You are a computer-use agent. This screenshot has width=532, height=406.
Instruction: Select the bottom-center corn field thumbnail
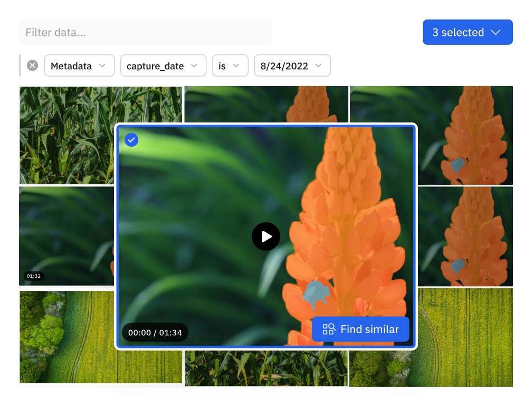click(x=267, y=369)
